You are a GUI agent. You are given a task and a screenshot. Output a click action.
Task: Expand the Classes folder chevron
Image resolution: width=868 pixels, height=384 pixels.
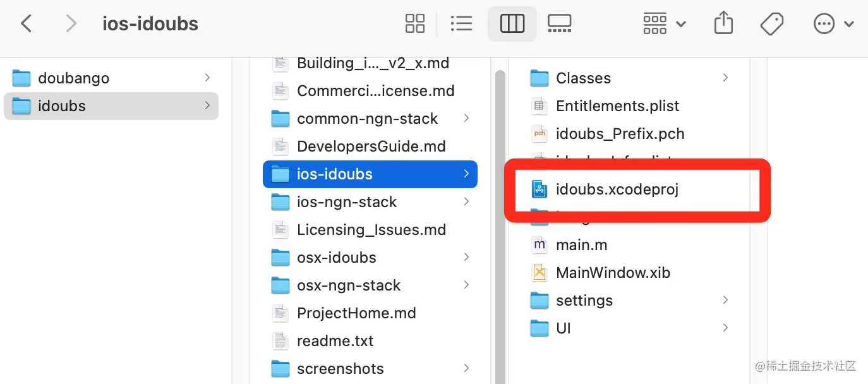coord(725,78)
